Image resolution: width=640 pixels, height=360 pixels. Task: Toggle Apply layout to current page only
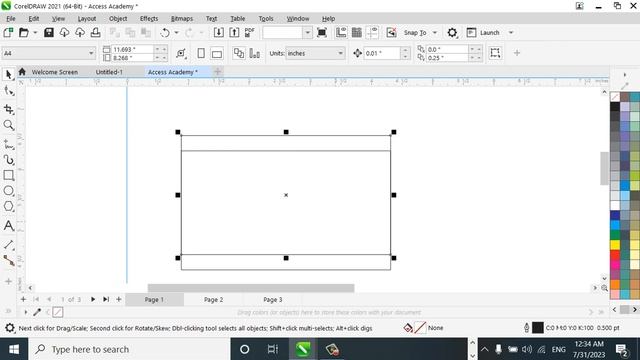pos(254,53)
